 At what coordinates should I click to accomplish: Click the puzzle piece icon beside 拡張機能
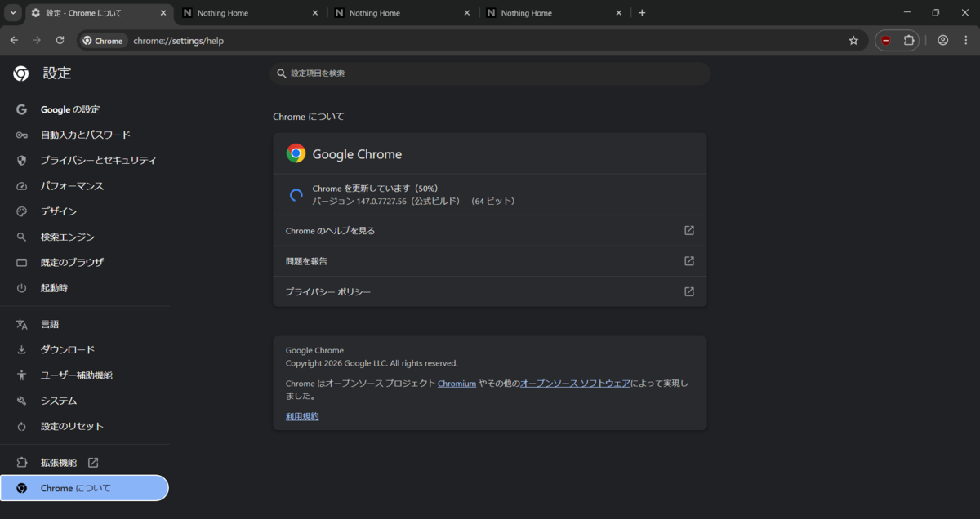point(22,463)
